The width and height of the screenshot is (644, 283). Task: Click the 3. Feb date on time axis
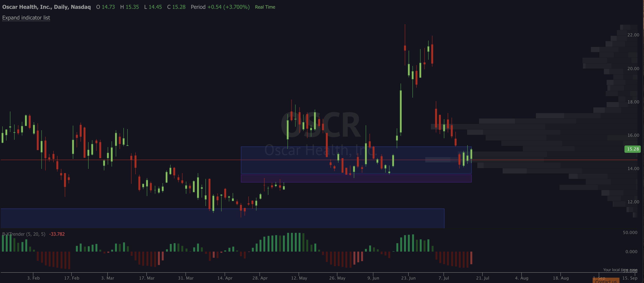33,278
